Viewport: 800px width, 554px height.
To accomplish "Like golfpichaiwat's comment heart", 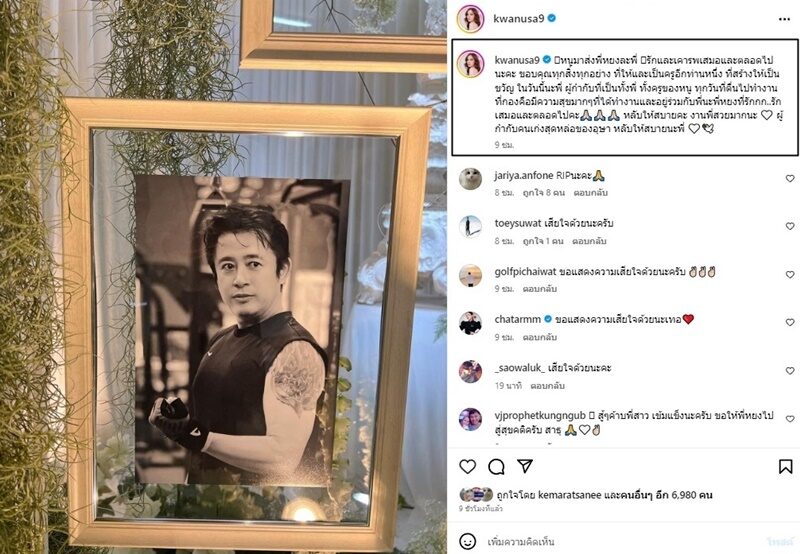I will click(790, 274).
